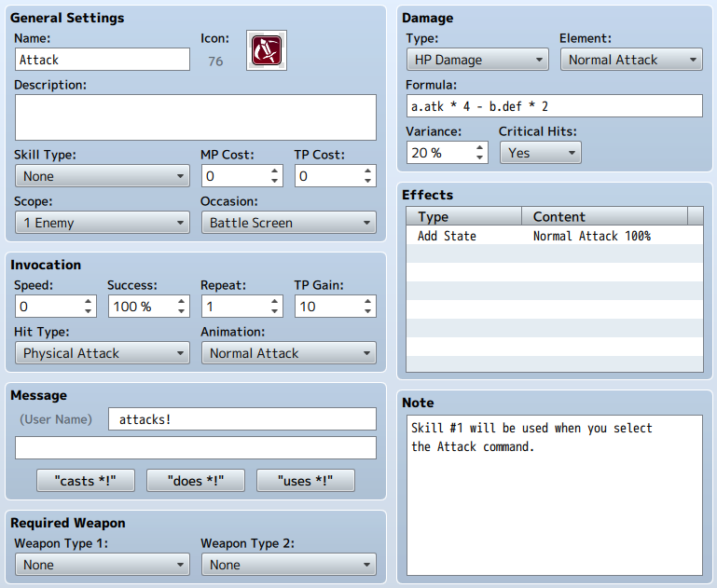Decrease the TP Cost stepper value
Screen dimensions: 717x588
367,181
